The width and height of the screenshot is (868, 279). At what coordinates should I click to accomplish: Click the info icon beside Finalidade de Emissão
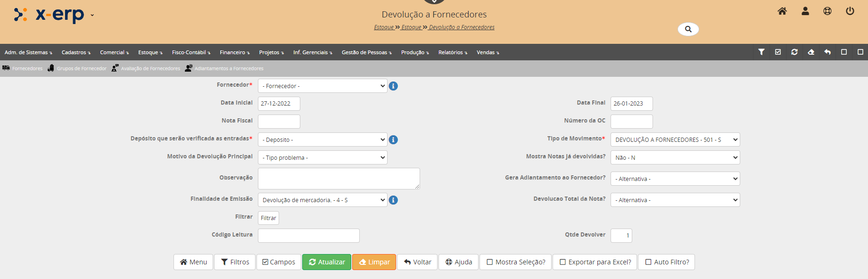point(393,200)
